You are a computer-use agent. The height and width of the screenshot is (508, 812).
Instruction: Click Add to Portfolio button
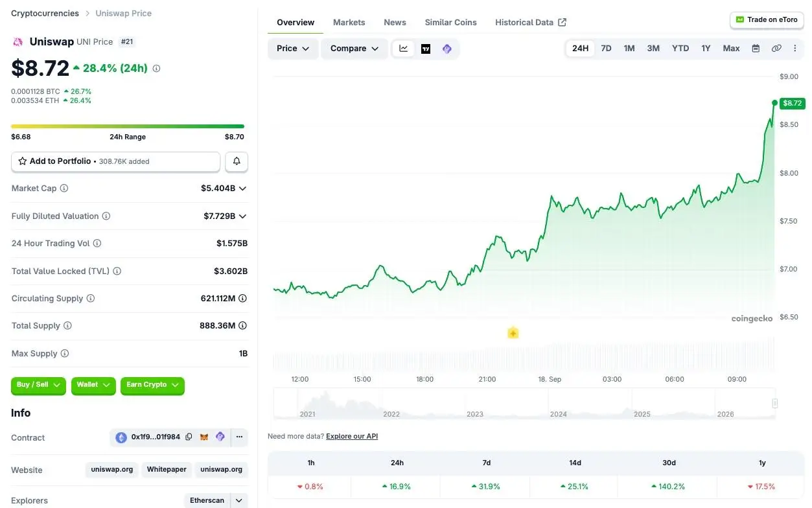(115, 161)
